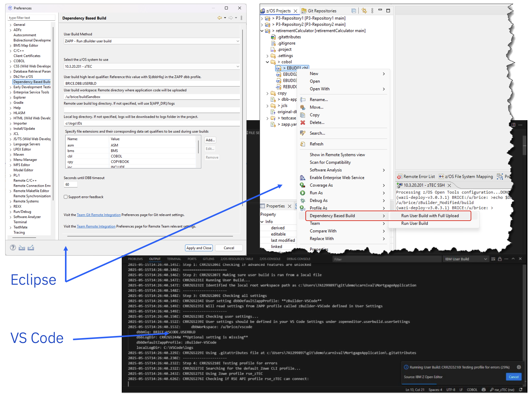Click the file extensions table scrollbar

point(198,147)
